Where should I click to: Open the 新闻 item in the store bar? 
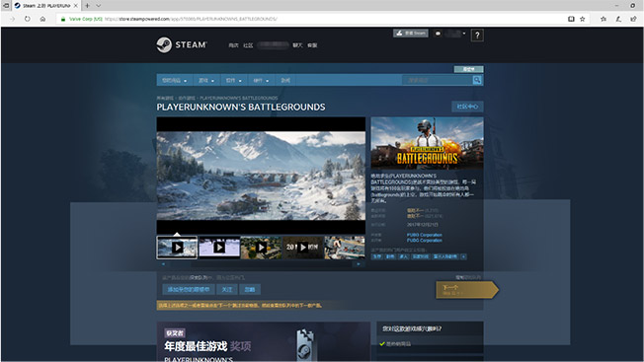(285, 80)
